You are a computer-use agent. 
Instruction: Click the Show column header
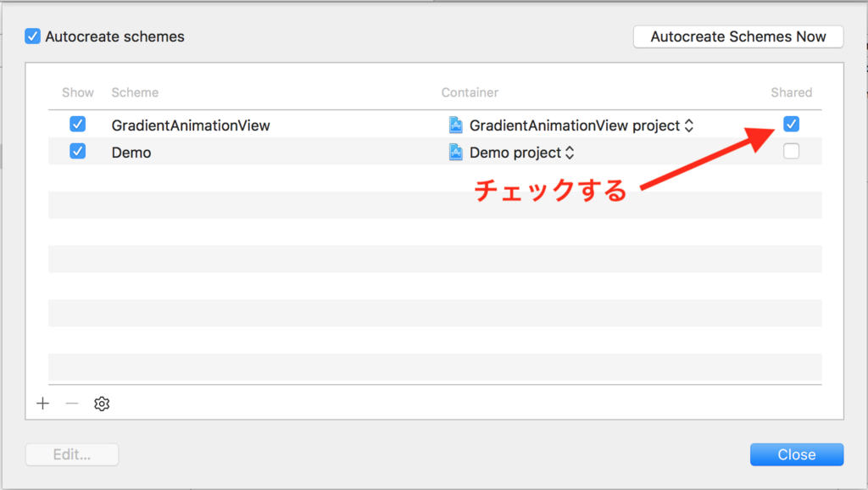point(77,92)
